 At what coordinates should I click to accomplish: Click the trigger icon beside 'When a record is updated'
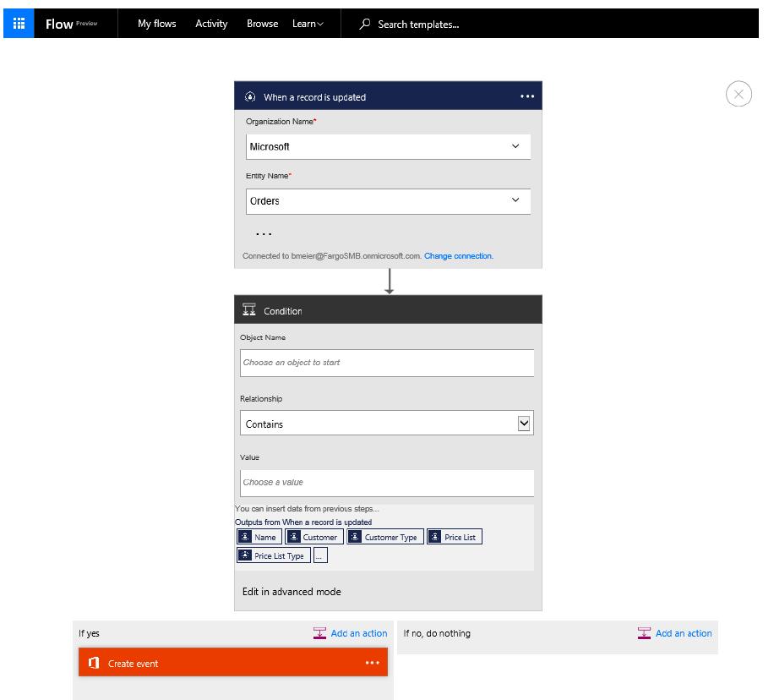pos(250,97)
